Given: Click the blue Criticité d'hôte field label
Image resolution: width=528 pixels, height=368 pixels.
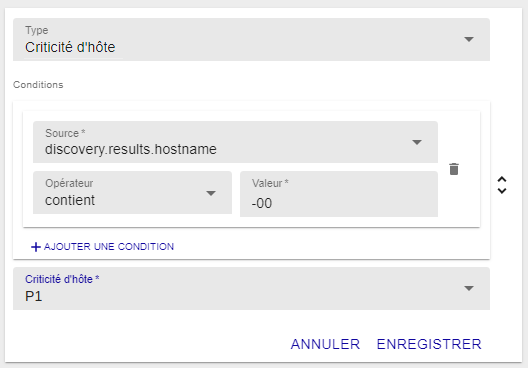Looking at the screenshot, I should tap(62, 279).
